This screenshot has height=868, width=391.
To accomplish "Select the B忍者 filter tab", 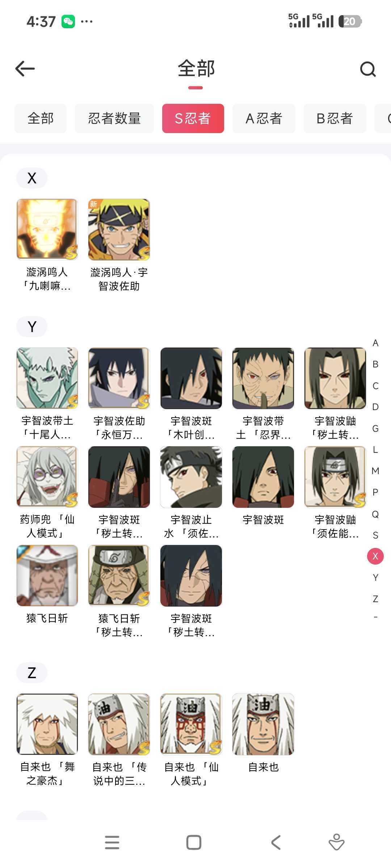I will click(x=335, y=118).
